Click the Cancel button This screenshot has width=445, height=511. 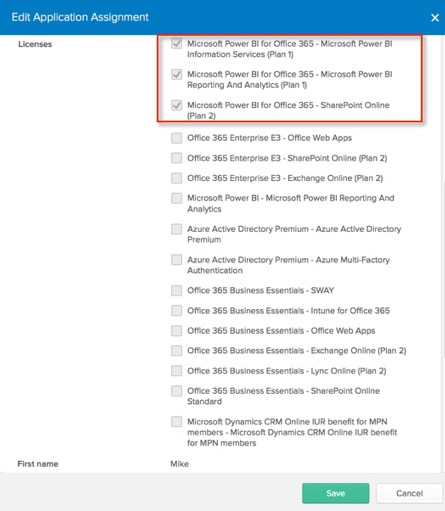[409, 493]
